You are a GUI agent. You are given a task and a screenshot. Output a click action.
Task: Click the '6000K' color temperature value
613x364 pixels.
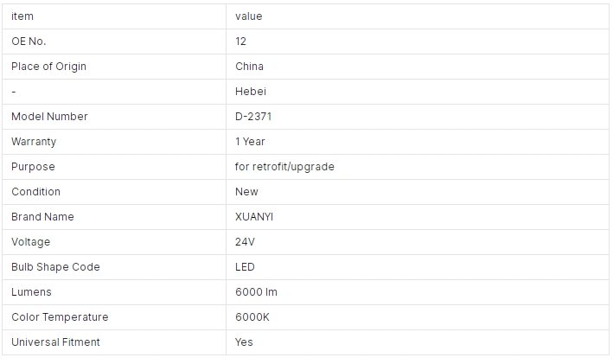coord(252,317)
